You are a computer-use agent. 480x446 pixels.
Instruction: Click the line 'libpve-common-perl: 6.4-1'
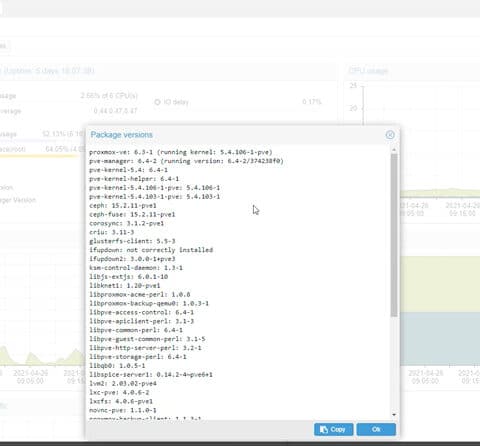(x=136, y=330)
